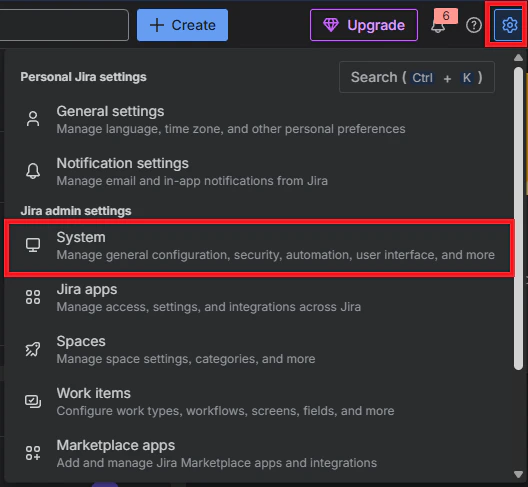Image resolution: width=528 pixels, height=487 pixels.
Task: Click the Upgrade button
Action: (364, 25)
